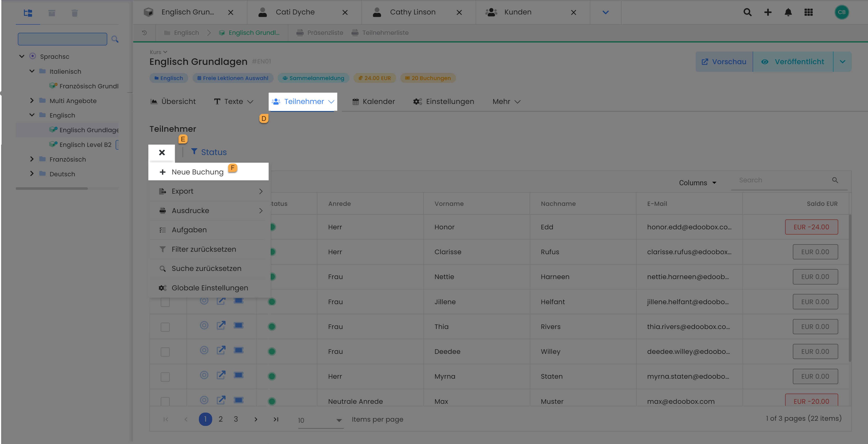Go to page 2 of table
This screenshot has height=444, width=868.
(x=220, y=419)
